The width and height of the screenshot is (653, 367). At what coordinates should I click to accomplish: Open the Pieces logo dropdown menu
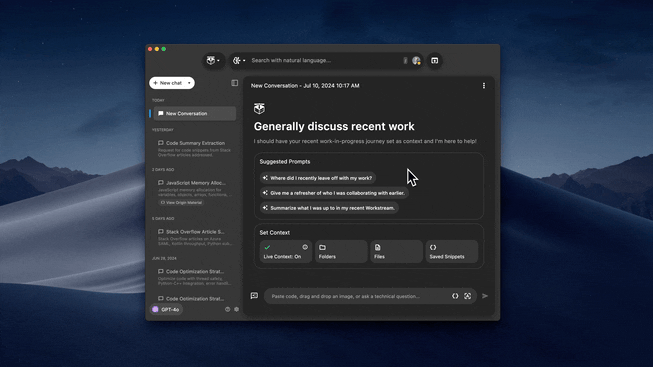[x=213, y=61]
